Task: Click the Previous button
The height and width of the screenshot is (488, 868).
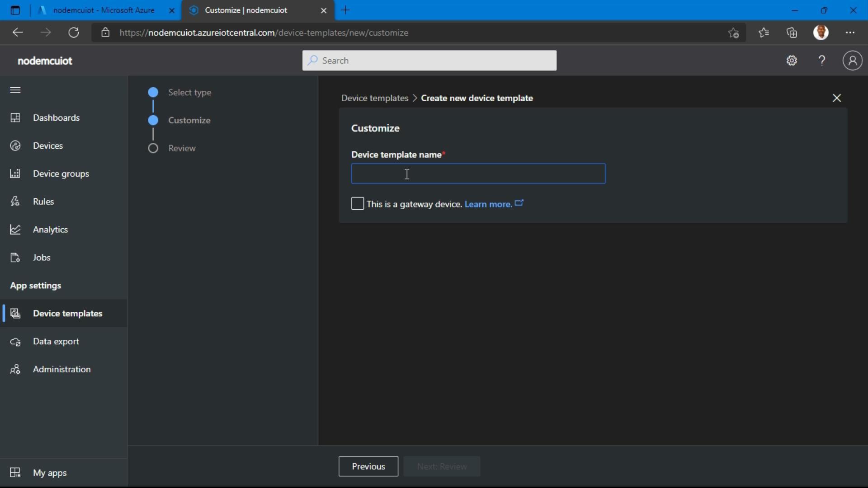Action: coord(368,466)
